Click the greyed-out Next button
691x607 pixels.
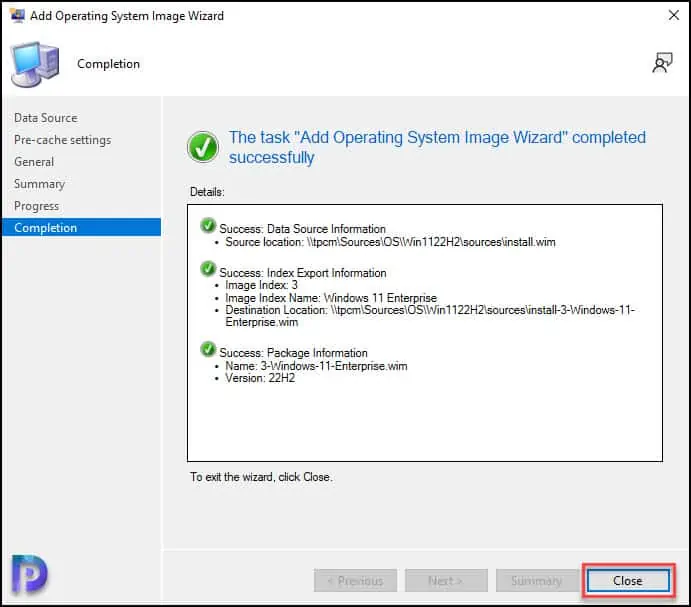pyautogui.click(x=446, y=581)
